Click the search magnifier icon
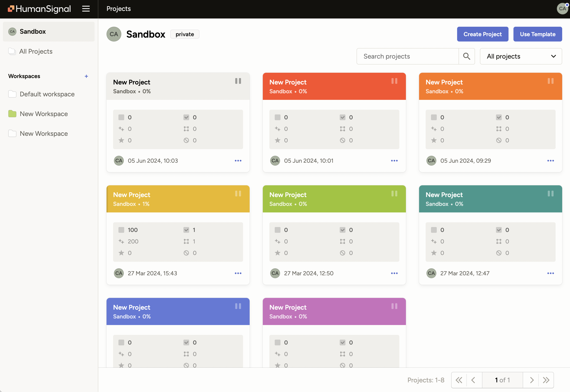The image size is (570, 392). click(467, 56)
